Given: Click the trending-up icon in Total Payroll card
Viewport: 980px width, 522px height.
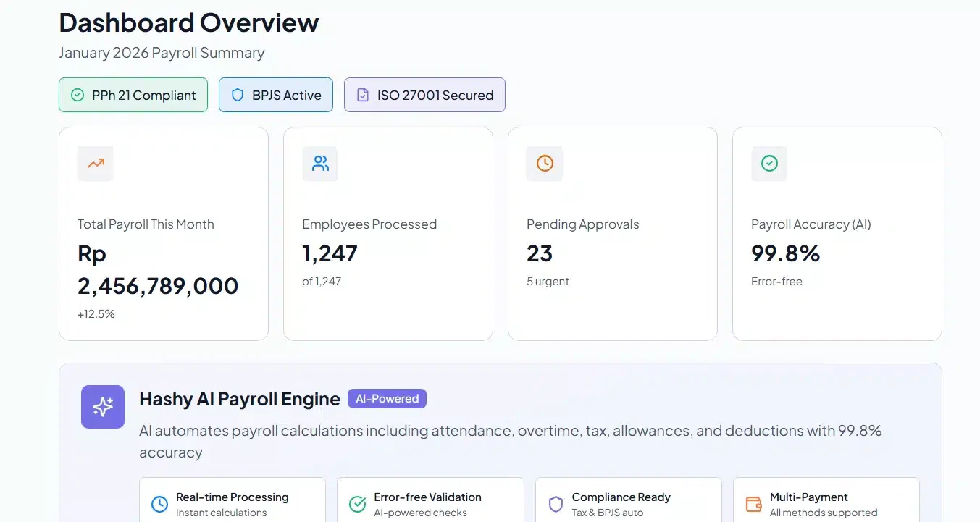Looking at the screenshot, I should point(96,164).
